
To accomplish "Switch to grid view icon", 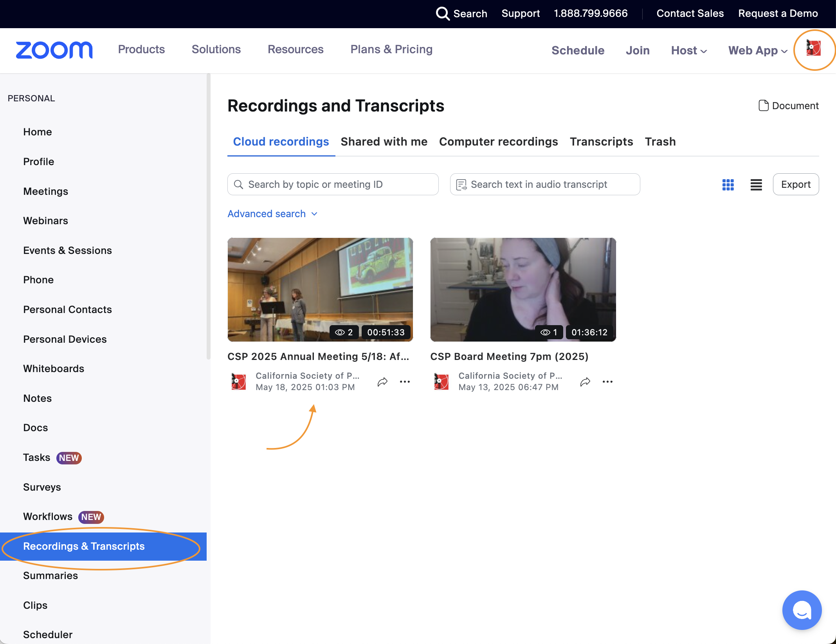I will tap(728, 185).
